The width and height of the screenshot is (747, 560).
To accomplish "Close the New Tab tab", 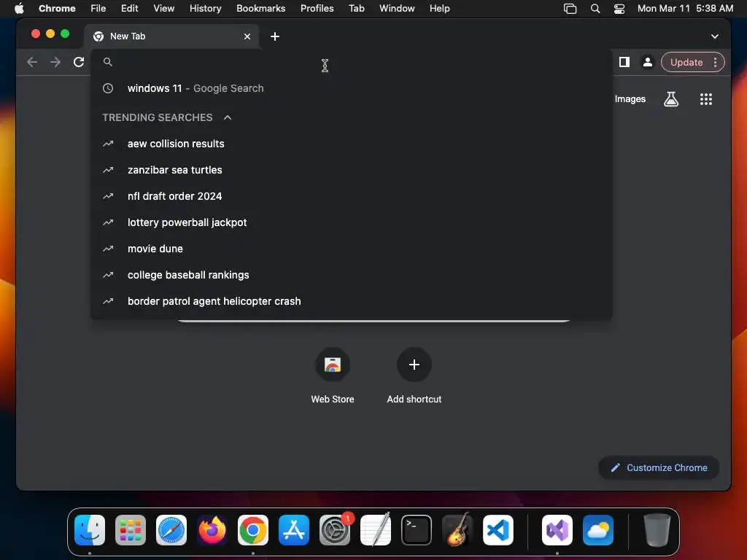I will click(247, 36).
